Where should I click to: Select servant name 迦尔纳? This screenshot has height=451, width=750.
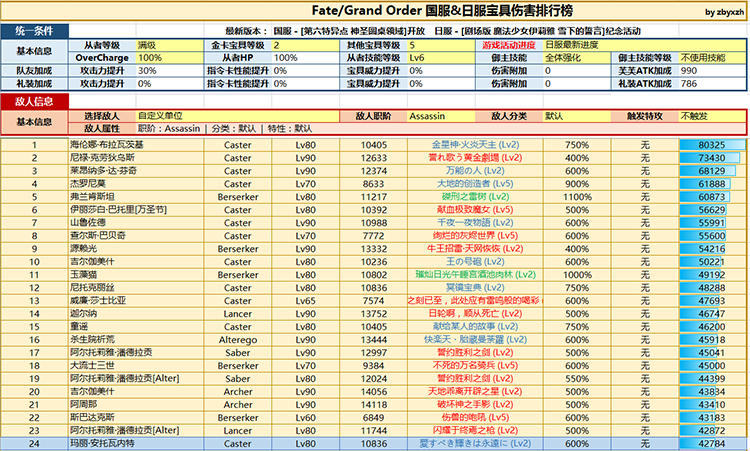pyautogui.click(x=84, y=314)
